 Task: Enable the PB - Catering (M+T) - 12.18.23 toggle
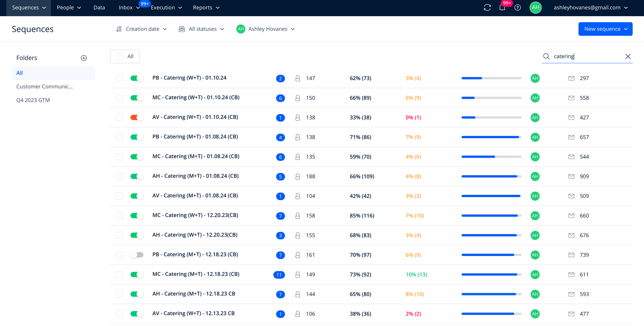pos(137,255)
